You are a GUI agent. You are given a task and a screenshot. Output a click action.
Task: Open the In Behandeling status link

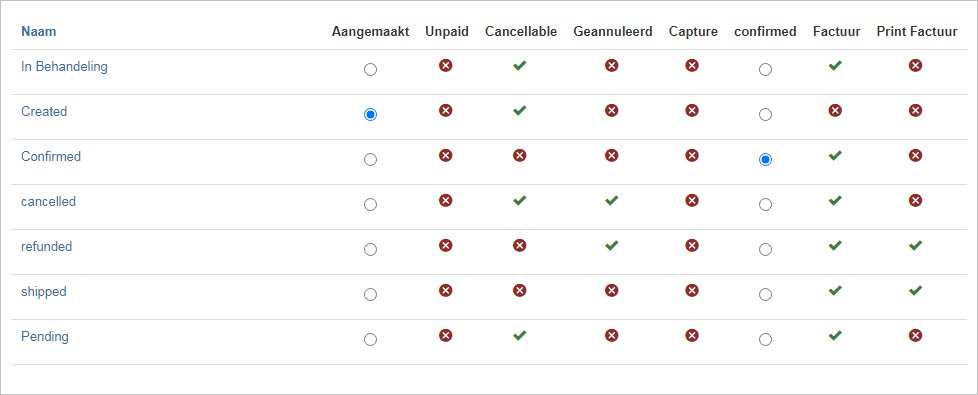pyautogui.click(x=64, y=67)
